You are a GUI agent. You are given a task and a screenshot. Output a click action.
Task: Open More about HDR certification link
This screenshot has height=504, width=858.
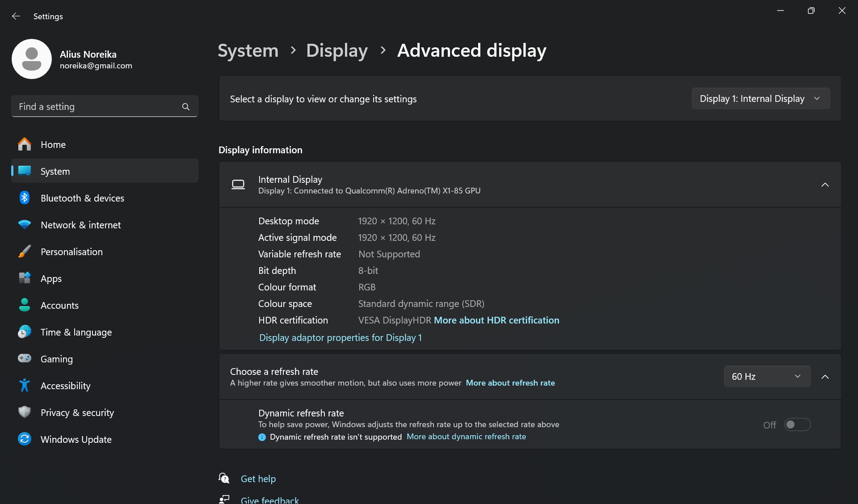click(496, 320)
